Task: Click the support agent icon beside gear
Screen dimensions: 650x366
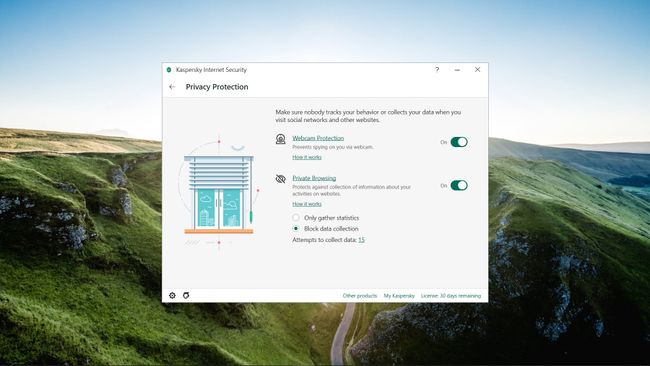Action: tap(186, 295)
